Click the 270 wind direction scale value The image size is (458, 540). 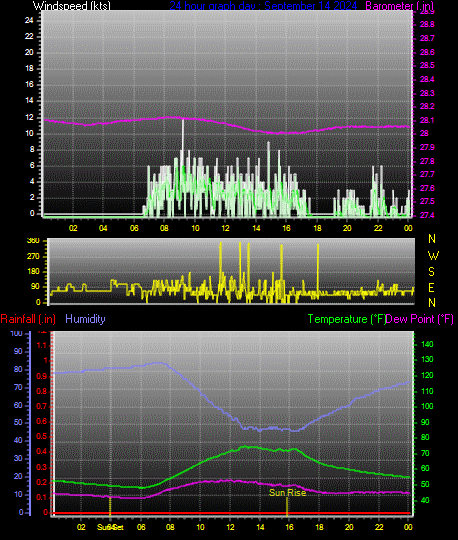click(33, 256)
